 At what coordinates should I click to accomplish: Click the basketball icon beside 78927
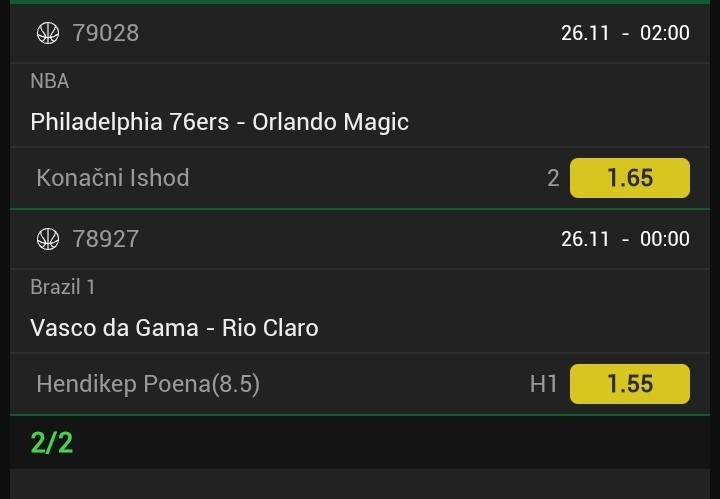48,239
